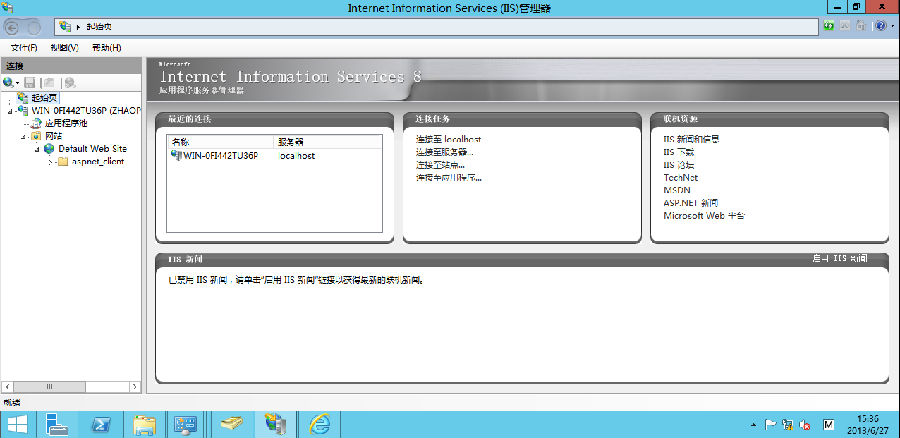Open the MSDN link
Viewport: 900px width, 438px height.
pos(677,190)
